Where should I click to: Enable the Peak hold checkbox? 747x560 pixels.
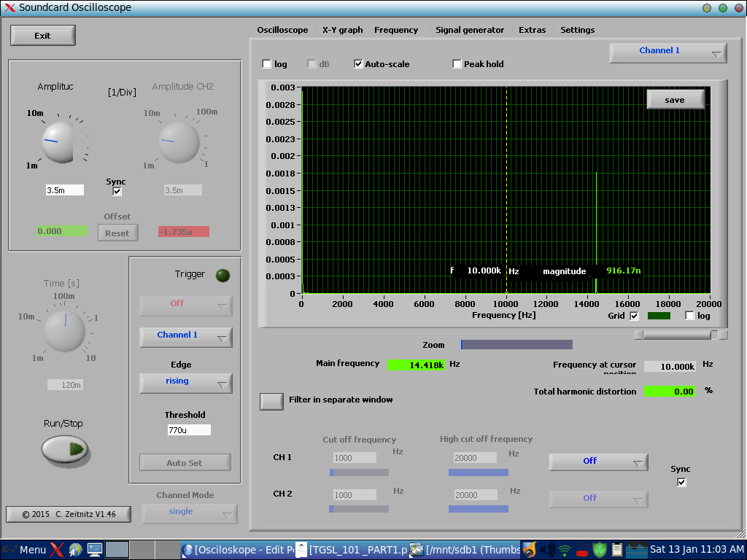coord(457,64)
